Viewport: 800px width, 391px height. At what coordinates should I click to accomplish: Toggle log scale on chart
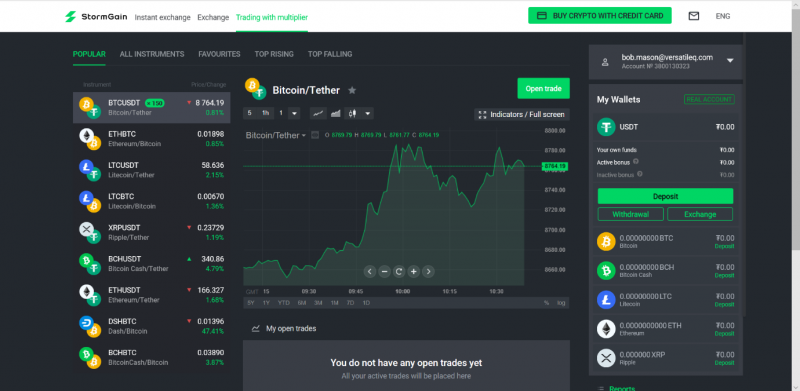[561, 303]
